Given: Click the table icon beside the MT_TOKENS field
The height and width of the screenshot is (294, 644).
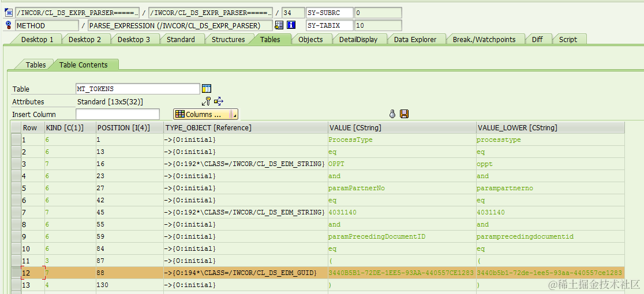Looking at the screenshot, I should [207, 89].
